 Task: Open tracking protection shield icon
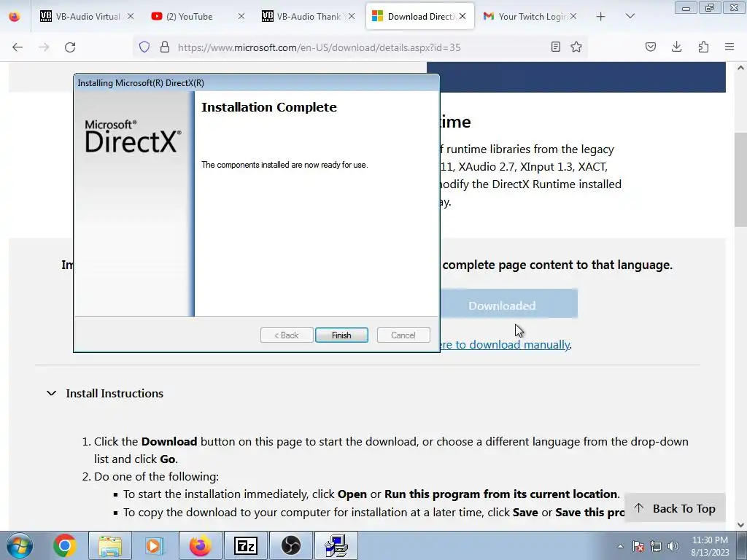[x=144, y=47]
